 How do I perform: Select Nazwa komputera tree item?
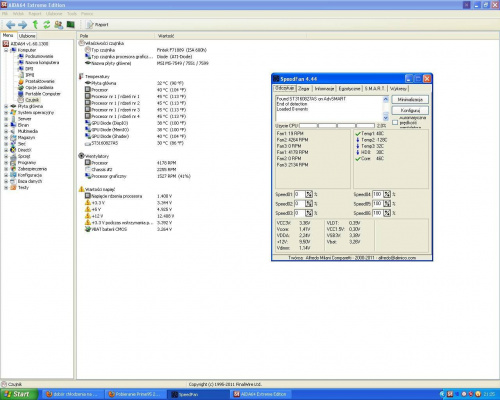[42, 62]
